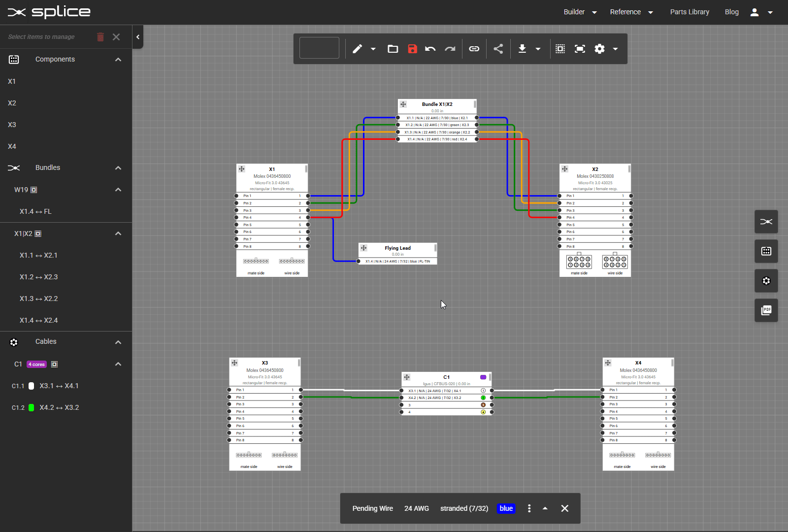Change the pending wire blue color swatch
Screen dimensions: 788x532
point(506,508)
